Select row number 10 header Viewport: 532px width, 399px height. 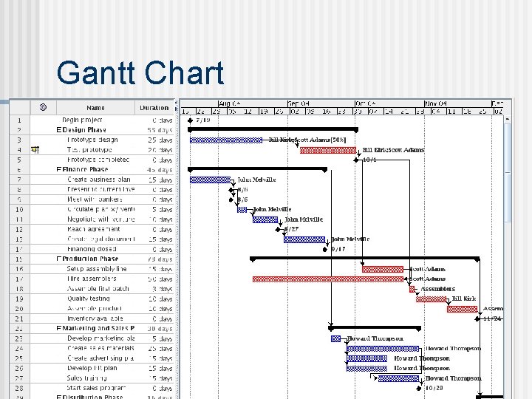point(19,209)
